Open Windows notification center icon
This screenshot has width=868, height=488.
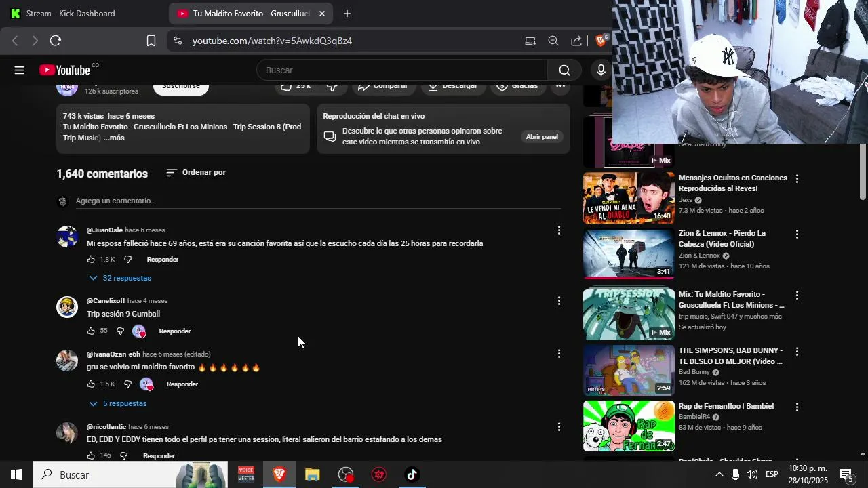[x=847, y=474]
